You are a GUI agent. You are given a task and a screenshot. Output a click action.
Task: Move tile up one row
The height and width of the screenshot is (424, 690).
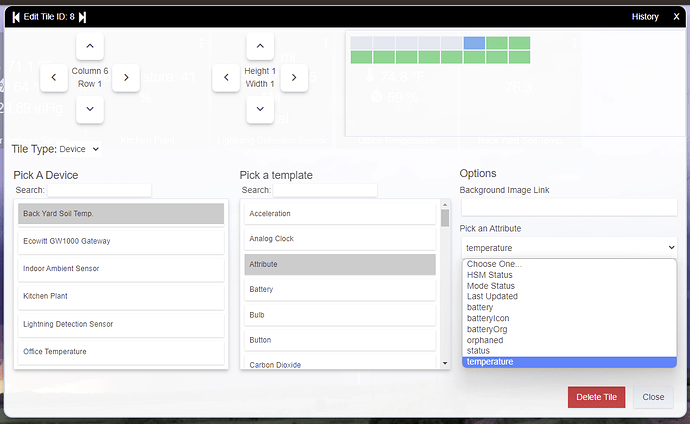click(90, 46)
